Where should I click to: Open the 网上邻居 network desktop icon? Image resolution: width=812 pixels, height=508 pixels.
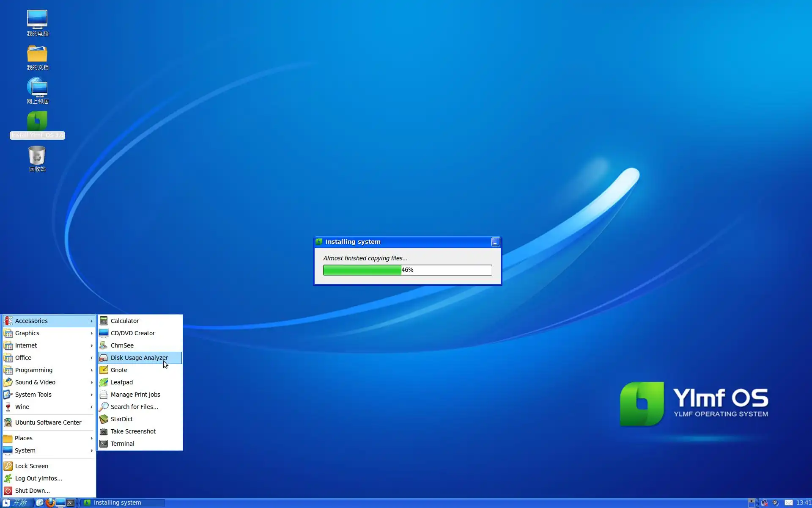click(x=37, y=88)
